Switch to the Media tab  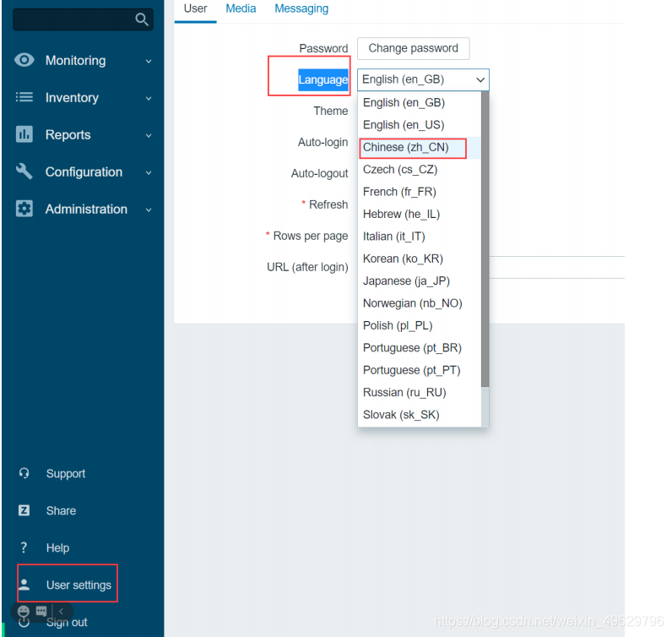pyautogui.click(x=241, y=8)
